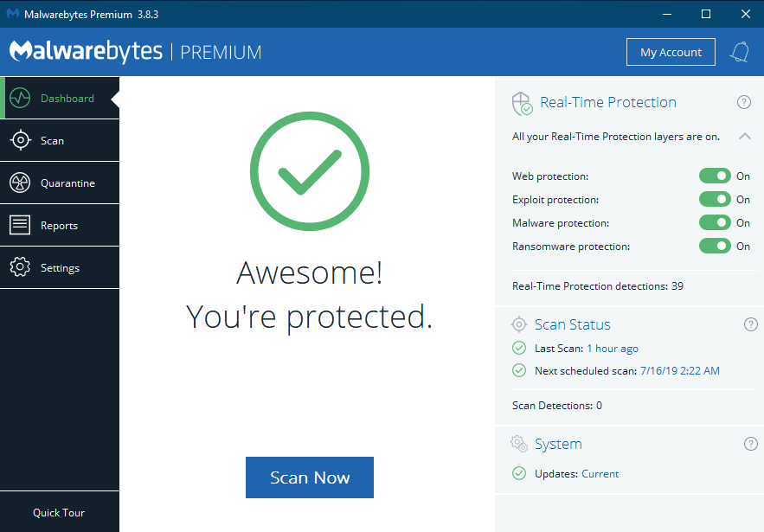
Task: Click the Malwarebytes title bar app icon
Action: [13, 14]
